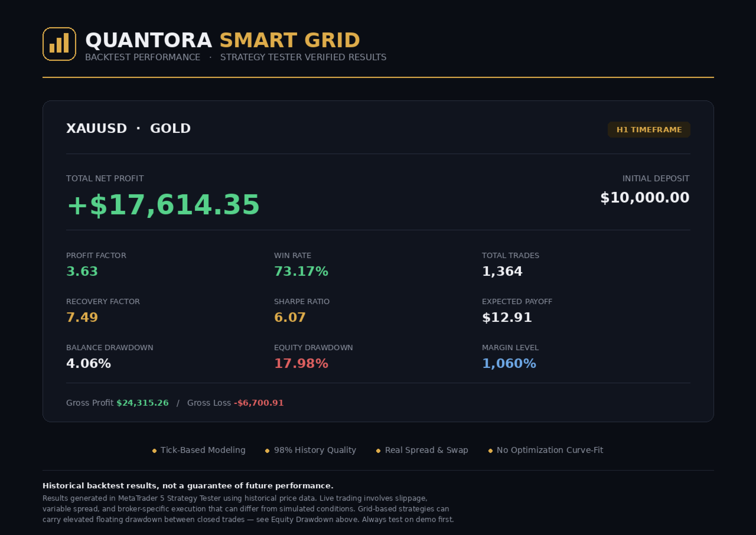
Task: Click the Gross Profit label
Action: click(x=90, y=403)
